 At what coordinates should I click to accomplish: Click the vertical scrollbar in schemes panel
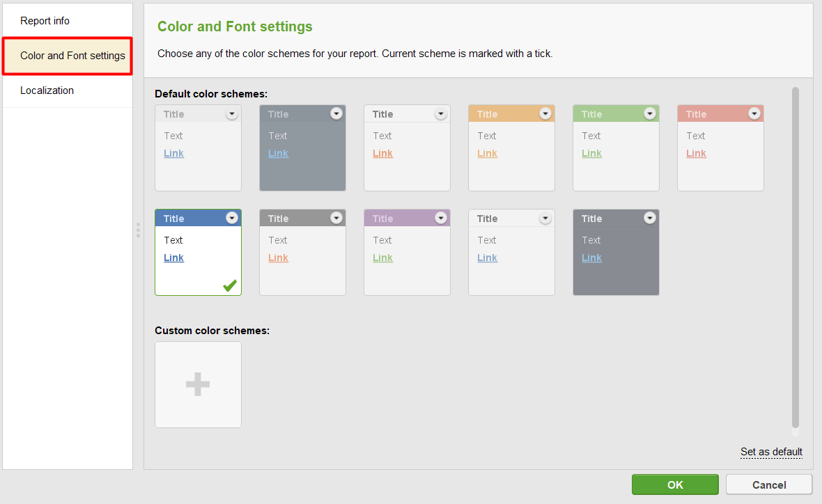click(x=796, y=258)
